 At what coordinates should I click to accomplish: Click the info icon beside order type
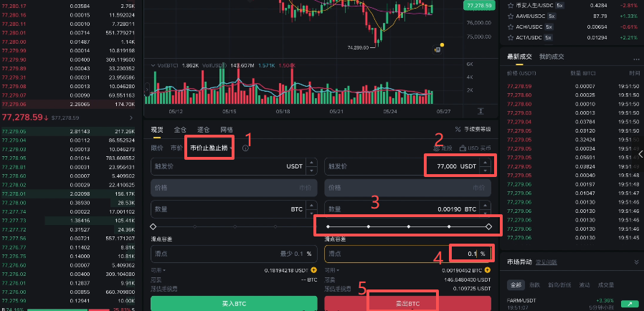[x=245, y=148]
